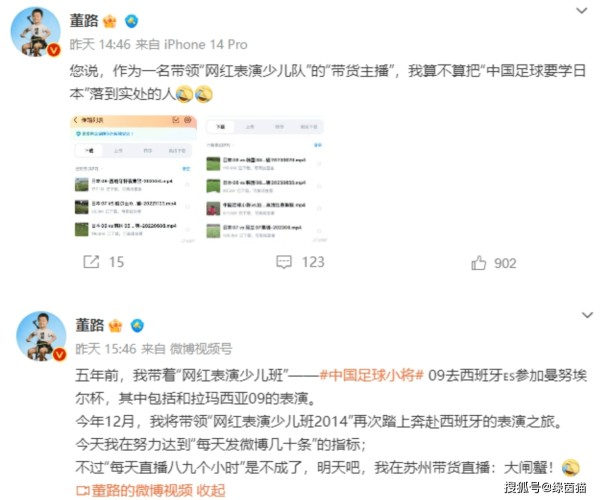Like the first post with 902 likes
Viewport: 600px width, 500px height.
point(478,263)
